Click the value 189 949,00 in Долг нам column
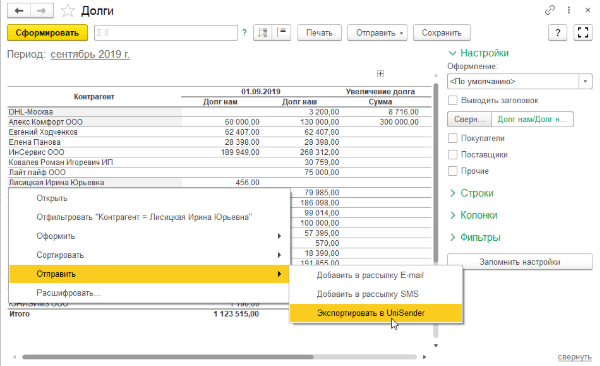600x366 pixels. [240, 152]
